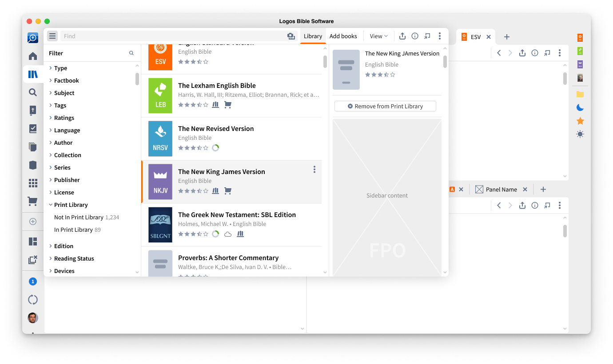Collapse the Print Library filter section

68,205
